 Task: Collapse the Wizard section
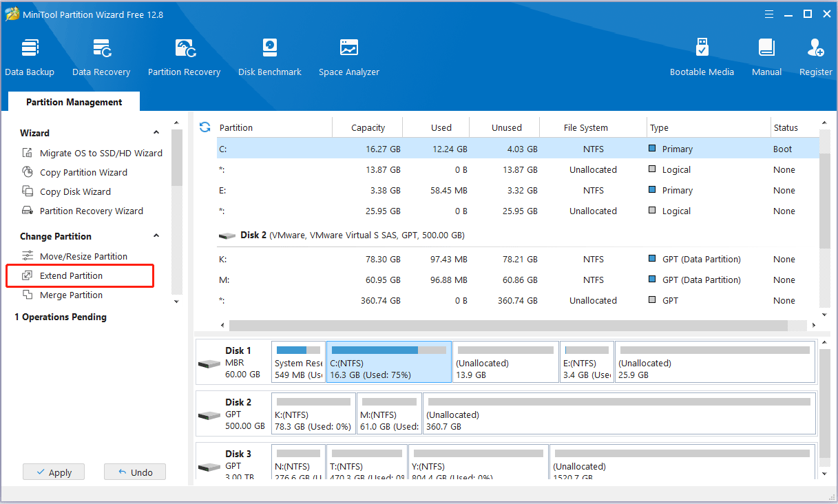(x=156, y=133)
